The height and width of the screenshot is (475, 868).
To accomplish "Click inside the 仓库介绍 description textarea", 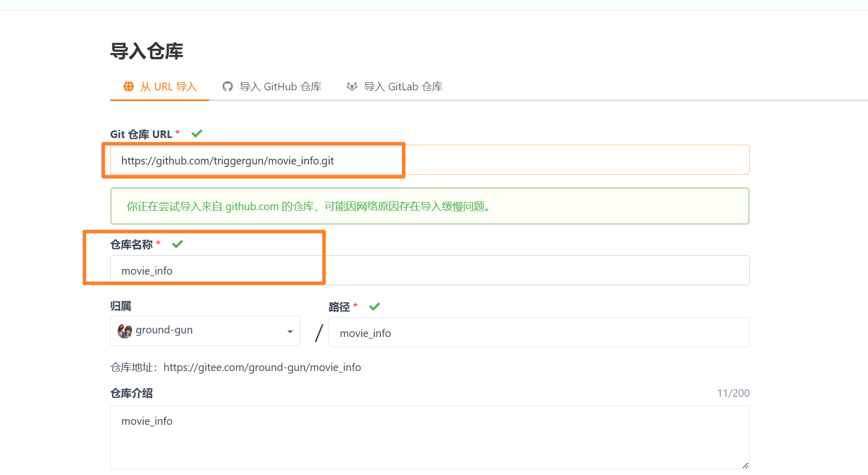I will click(429, 437).
